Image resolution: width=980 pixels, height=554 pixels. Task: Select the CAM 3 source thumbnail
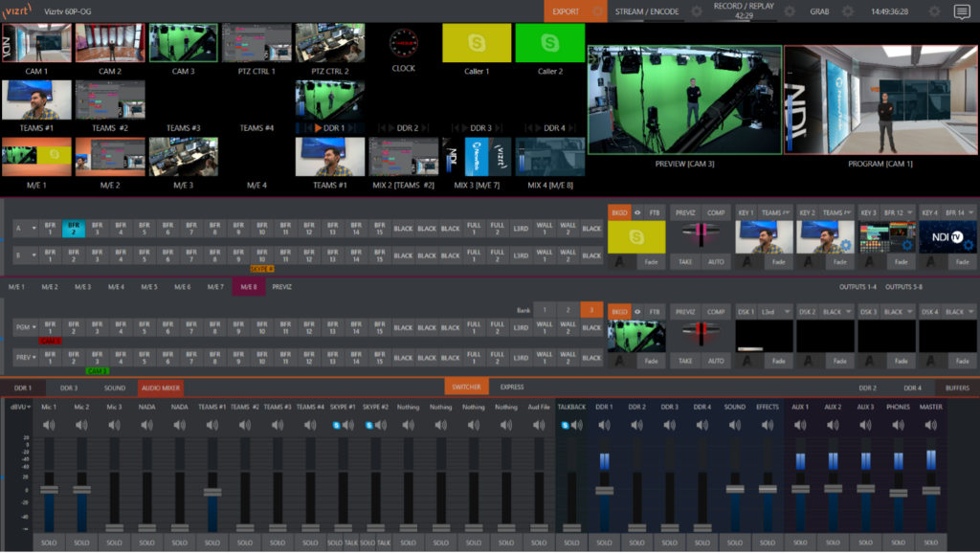click(x=185, y=42)
